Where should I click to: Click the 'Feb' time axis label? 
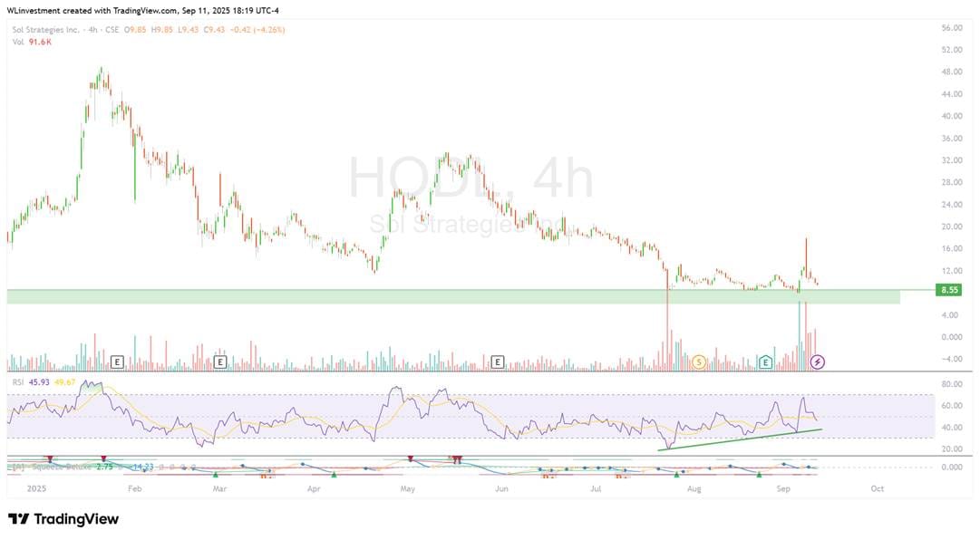point(134,489)
